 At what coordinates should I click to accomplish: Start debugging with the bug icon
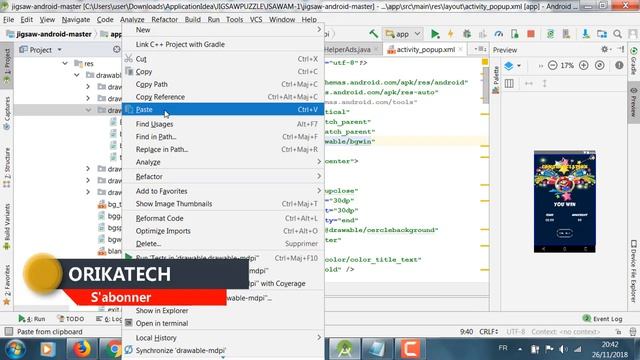(x=467, y=34)
